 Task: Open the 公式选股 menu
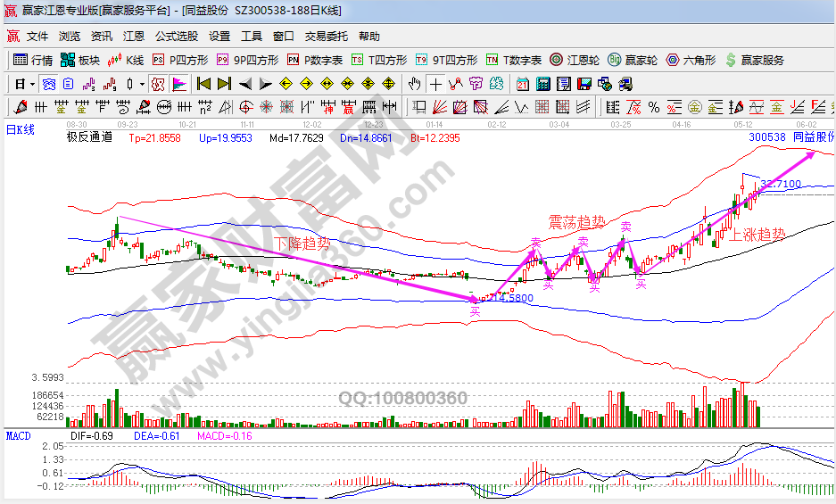pyautogui.click(x=176, y=37)
